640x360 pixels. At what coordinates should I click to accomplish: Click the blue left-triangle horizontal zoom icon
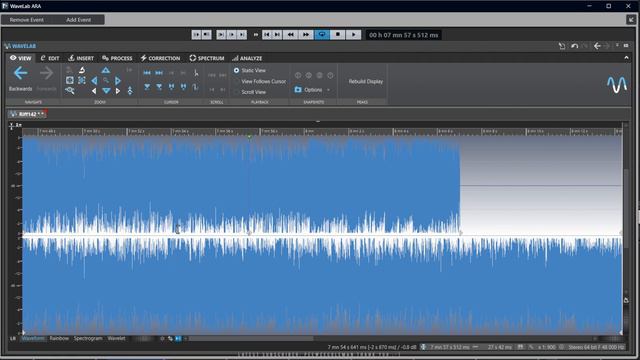click(x=94, y=80)
